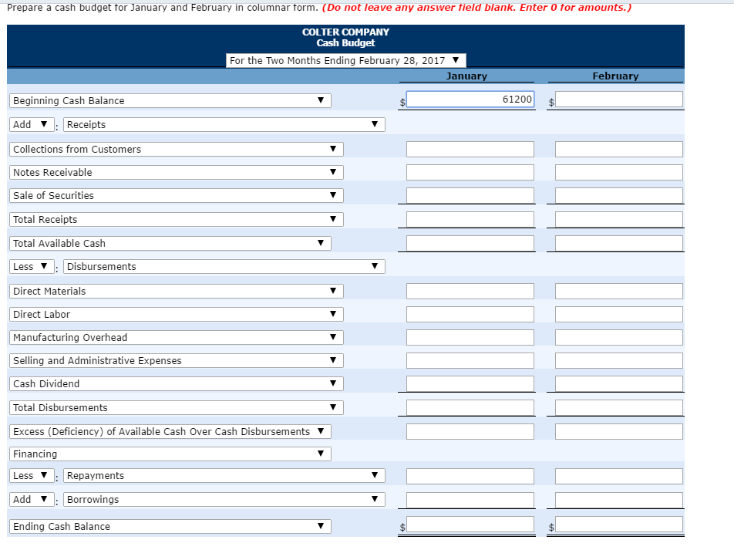Image resolution: width=734 pixels, height=560 pixels.
Task: Click January Collections from Customers input field
Action: [470, 150]
